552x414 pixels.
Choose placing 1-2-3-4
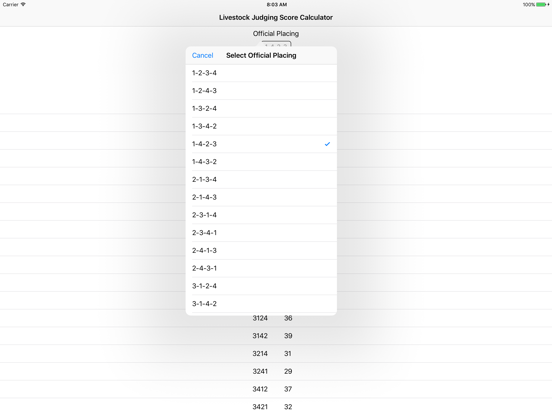click(x=261, y=73)
